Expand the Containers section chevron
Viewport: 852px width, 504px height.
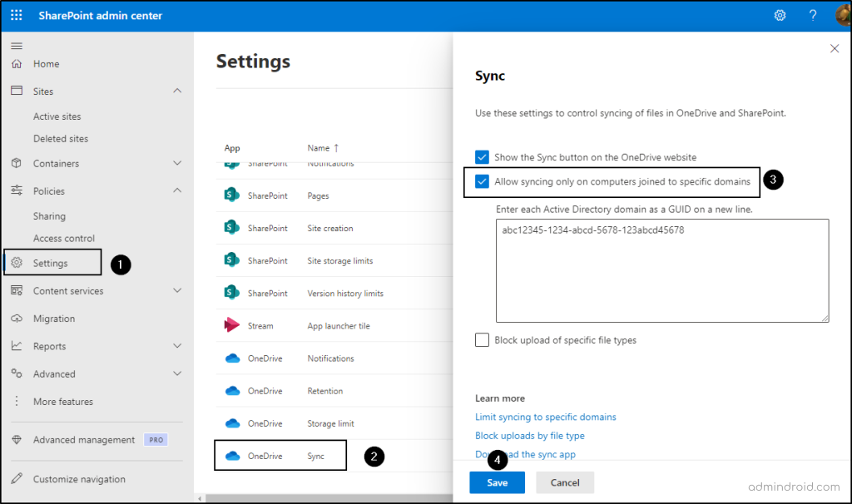(x=176, y=164)
